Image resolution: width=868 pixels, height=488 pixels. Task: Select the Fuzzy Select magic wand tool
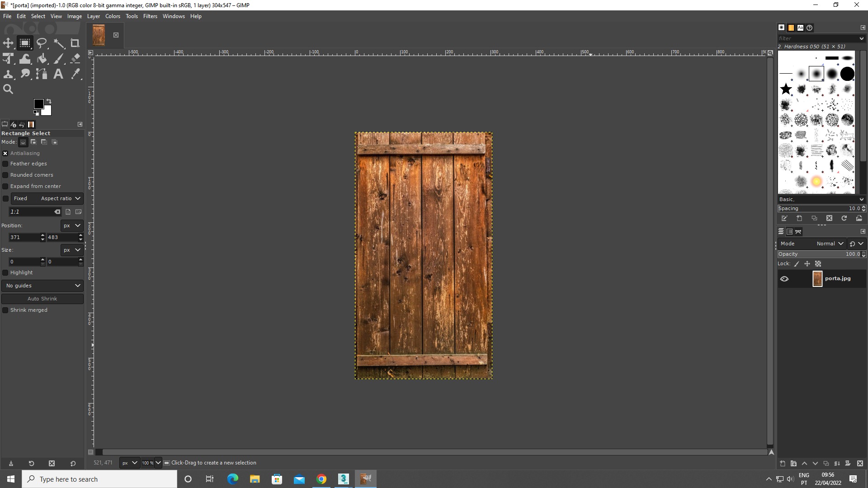point(59,43)
